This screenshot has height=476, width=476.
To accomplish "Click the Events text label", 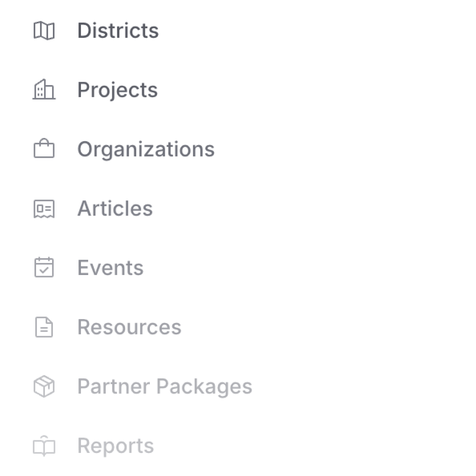I will (x=111, y=268).
